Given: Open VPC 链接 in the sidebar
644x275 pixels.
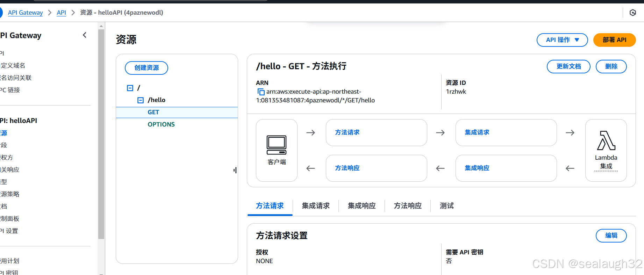Looking at the screenshot, I should point(10,90).
